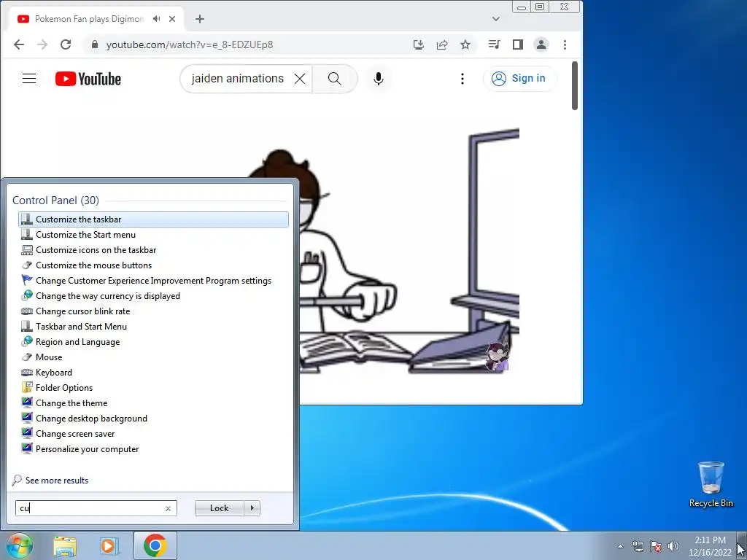Clear the Start menu search box
Image resolution: width=747 pixels, height=560 pixels.
click(x=168, y=508)
